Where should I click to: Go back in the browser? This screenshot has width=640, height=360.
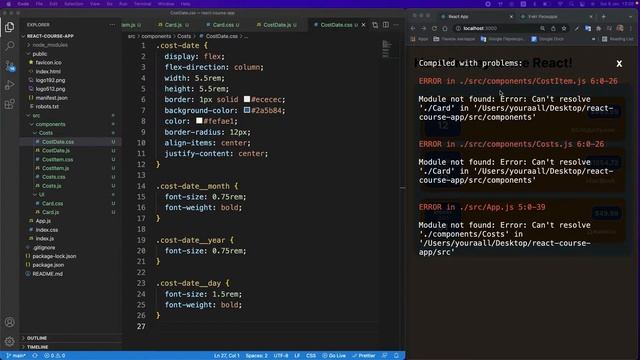[x=413, y=29]
